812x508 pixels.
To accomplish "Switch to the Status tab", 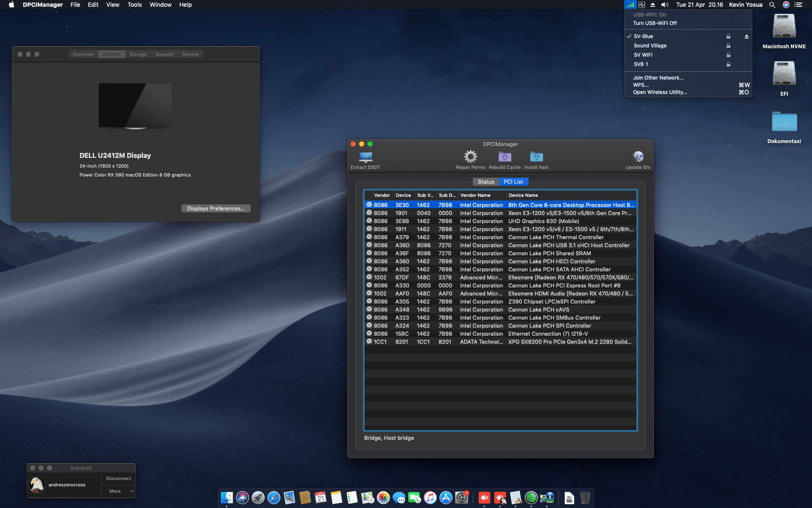I will coord(486,182).
